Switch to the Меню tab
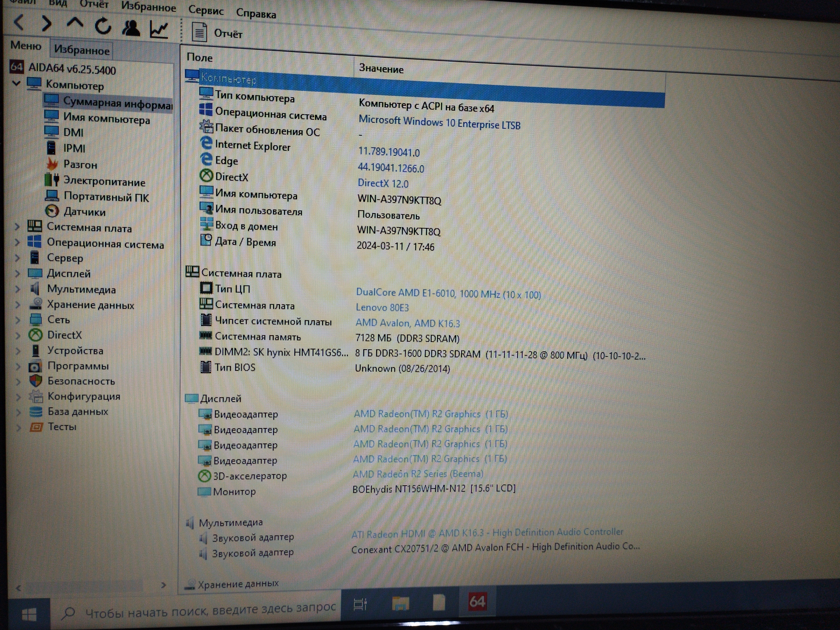 tap(26, 45)
